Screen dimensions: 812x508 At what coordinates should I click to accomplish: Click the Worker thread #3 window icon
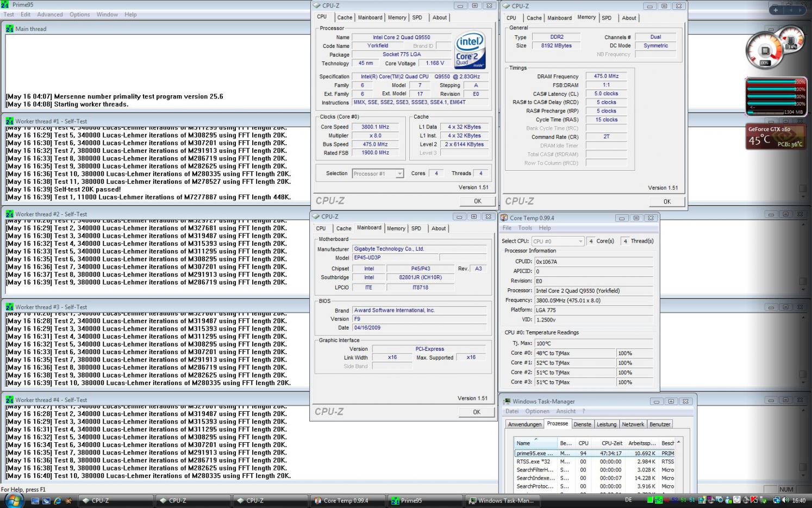coord(9,307)
